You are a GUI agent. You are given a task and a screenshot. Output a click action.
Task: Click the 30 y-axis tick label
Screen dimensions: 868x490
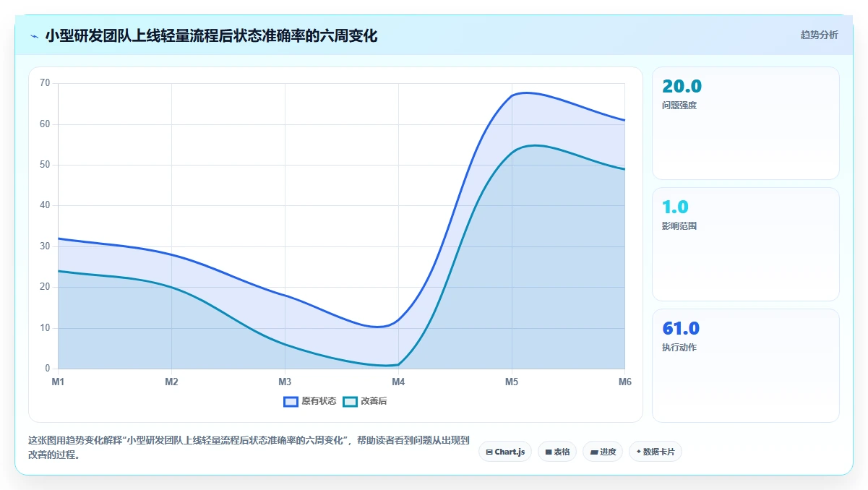[45, 246]
